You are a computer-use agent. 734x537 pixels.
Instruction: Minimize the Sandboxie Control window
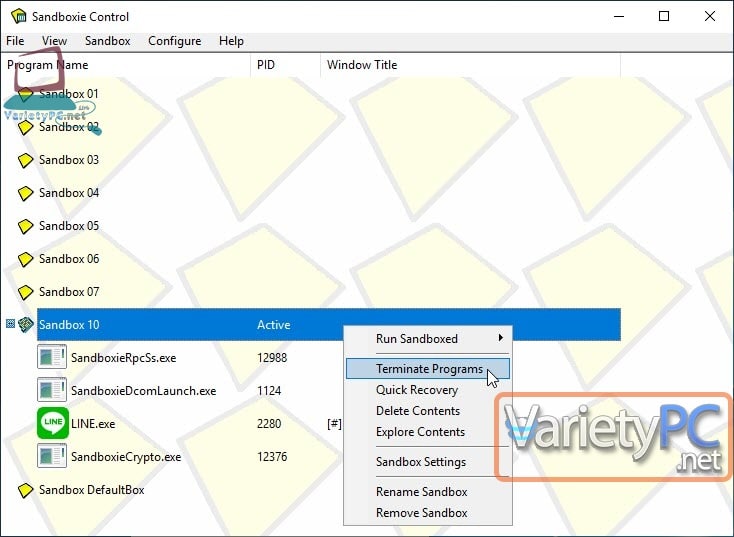coord(619,16)
